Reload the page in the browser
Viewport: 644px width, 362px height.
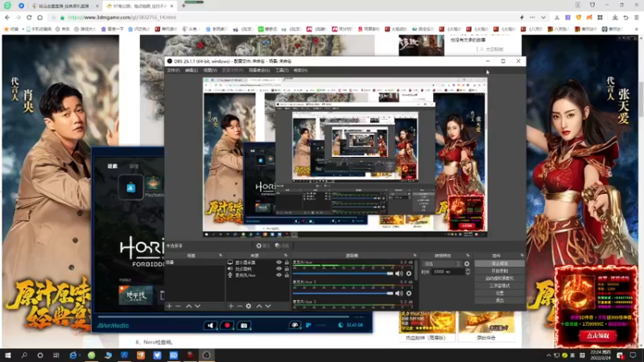tap(29, 18)
